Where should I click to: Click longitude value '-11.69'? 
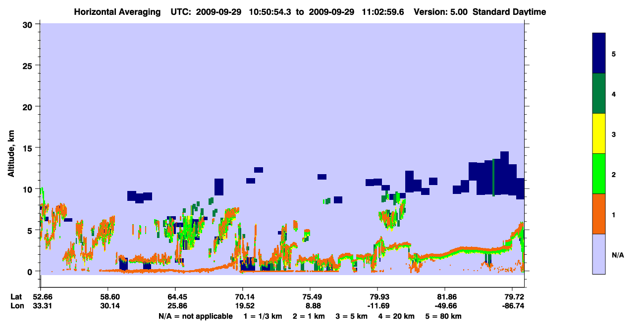pos(377,306)
